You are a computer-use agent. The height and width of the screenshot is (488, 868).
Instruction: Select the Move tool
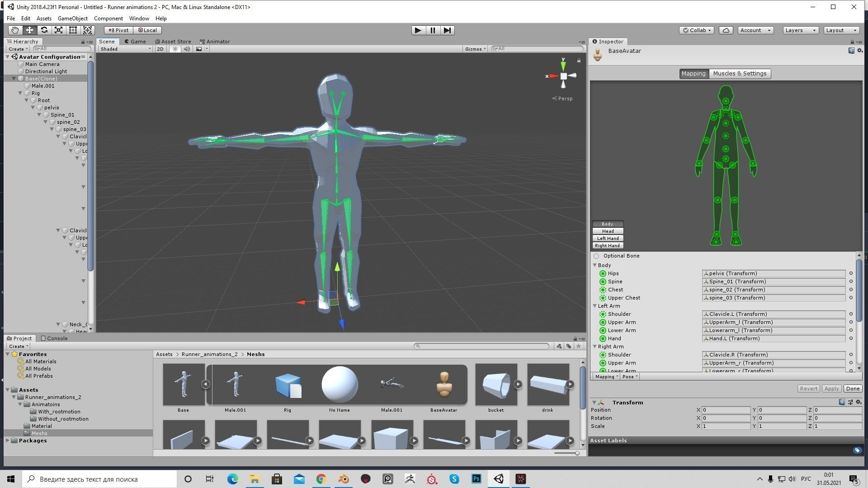pyautogui.click(x=29, y=30)
